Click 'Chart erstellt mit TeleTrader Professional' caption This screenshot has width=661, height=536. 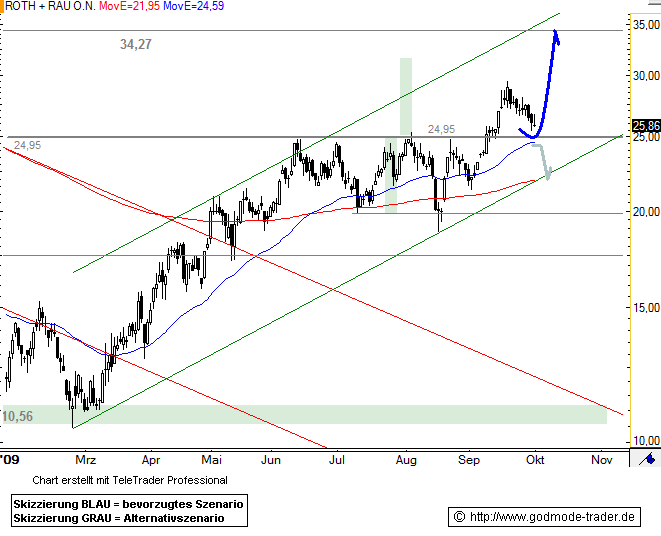(x=130, y=480)
